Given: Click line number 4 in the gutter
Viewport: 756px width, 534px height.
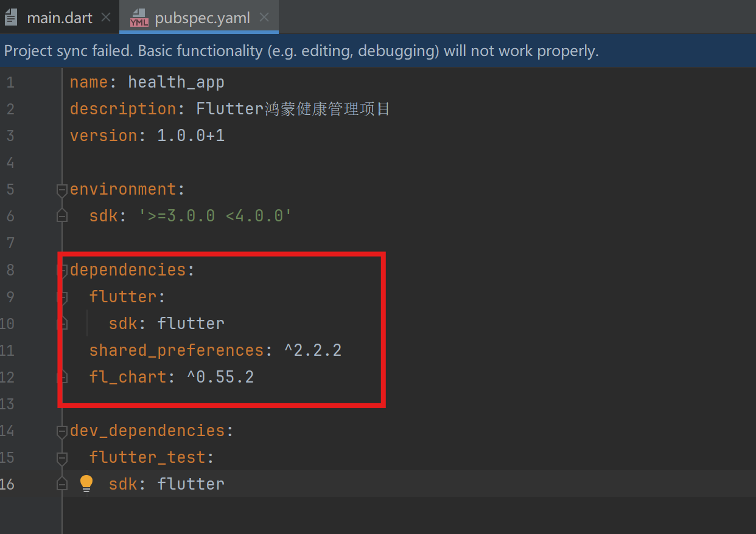Looking at the screenshot, I should pyautogui.click(x=10, y=162).
